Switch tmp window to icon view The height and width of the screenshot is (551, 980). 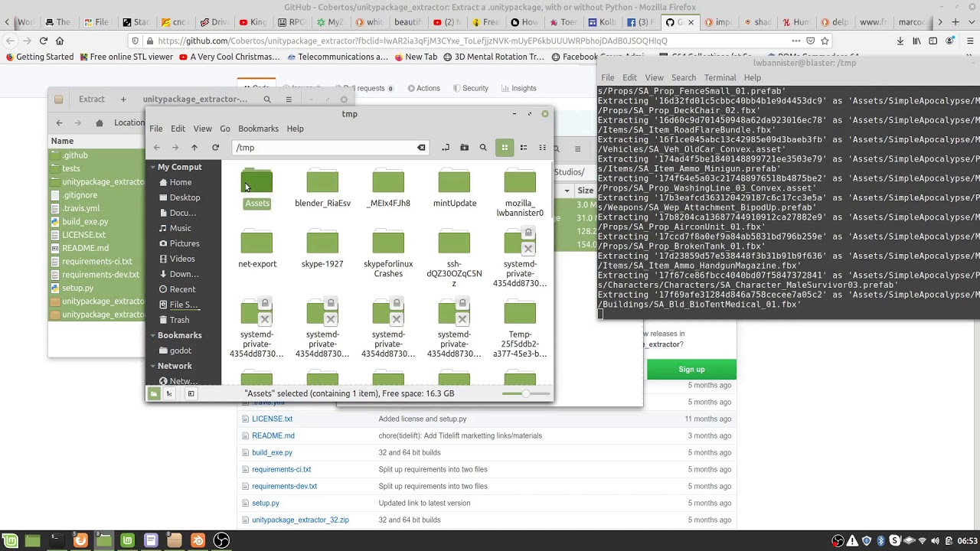pos(505,148)
